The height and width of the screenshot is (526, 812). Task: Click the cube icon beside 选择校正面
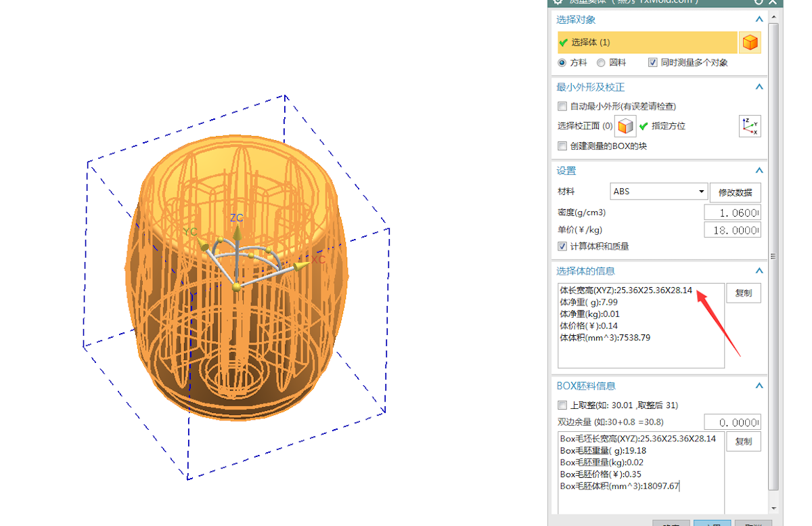[x=627, y=126]
